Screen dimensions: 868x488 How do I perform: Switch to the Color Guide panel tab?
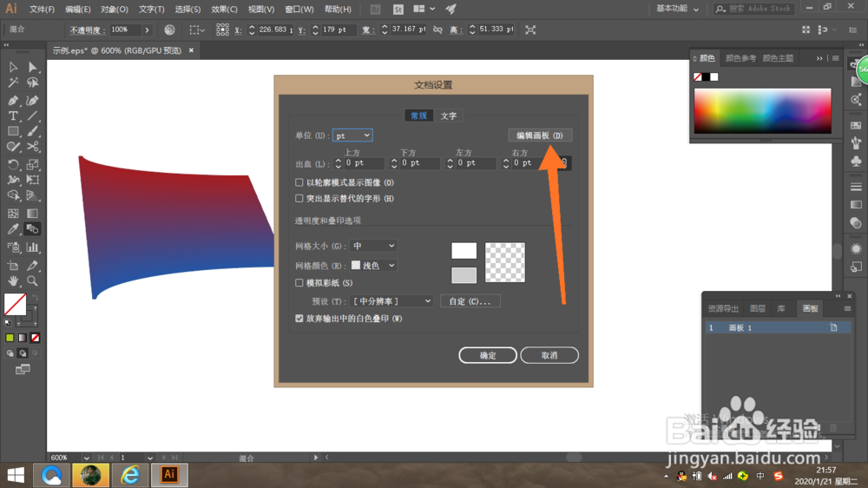coord(740,58)
